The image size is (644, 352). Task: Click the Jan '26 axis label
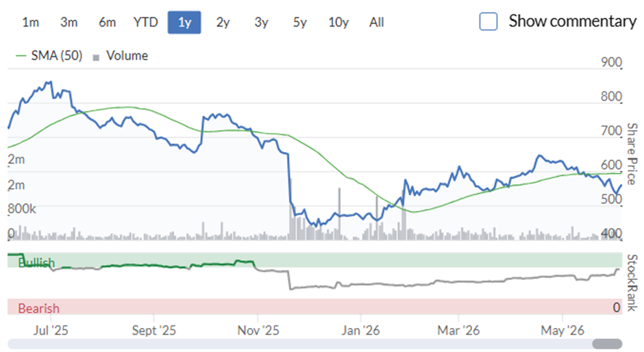click(x=360, y=331)
